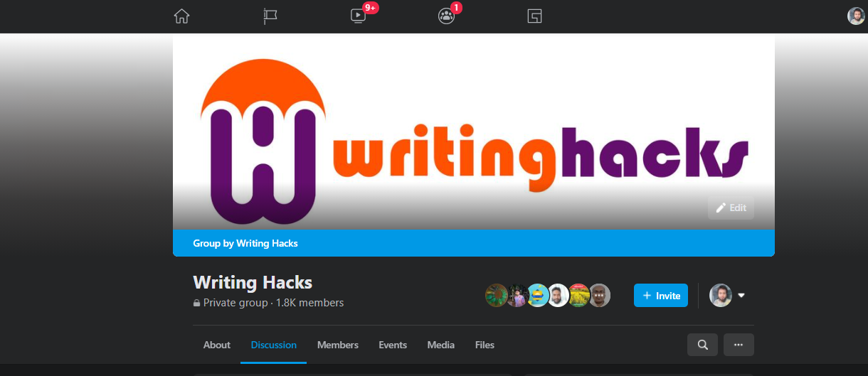Open the Pages flag icon
The height and width of the screenshot is (376, 868).
(x=270, y=16)
